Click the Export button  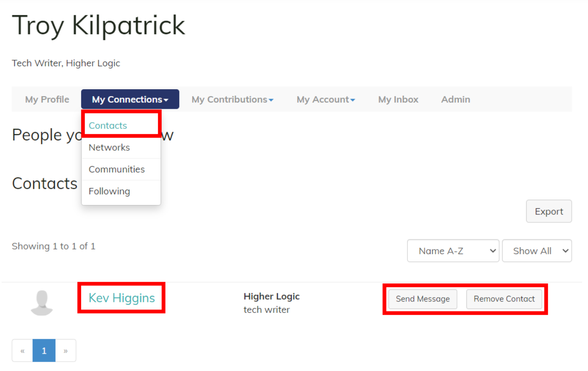[549, 211]
